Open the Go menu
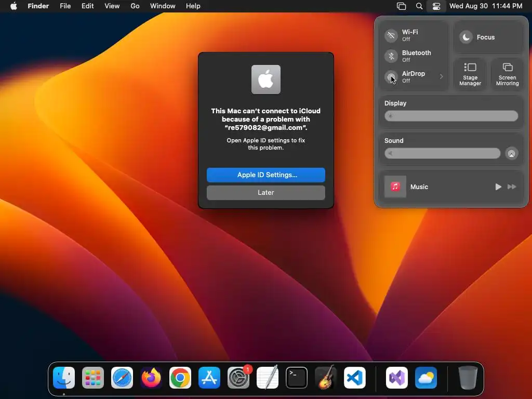 click(x=135, y=6)
